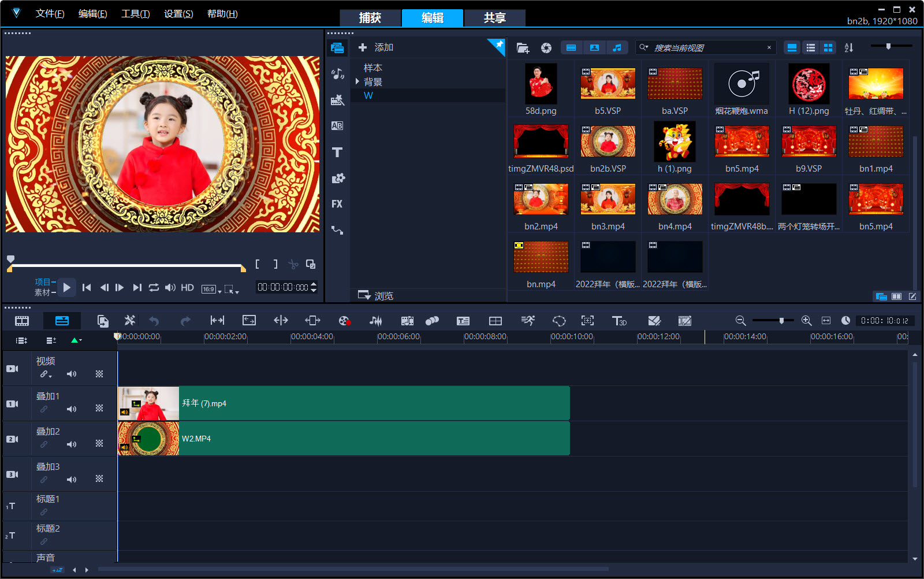Open the Time Remapping (running man) tool
The width and height of the screenshot is (924, 579).
click(528, 321)
